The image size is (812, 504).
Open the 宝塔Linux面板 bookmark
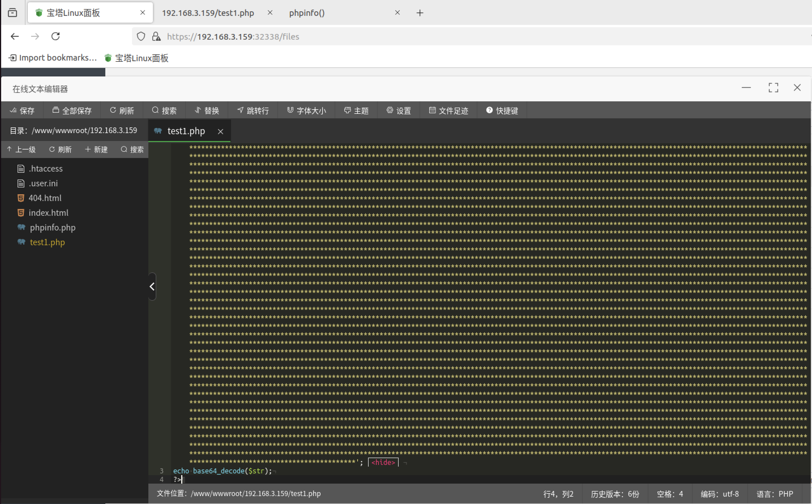(136, 58)
